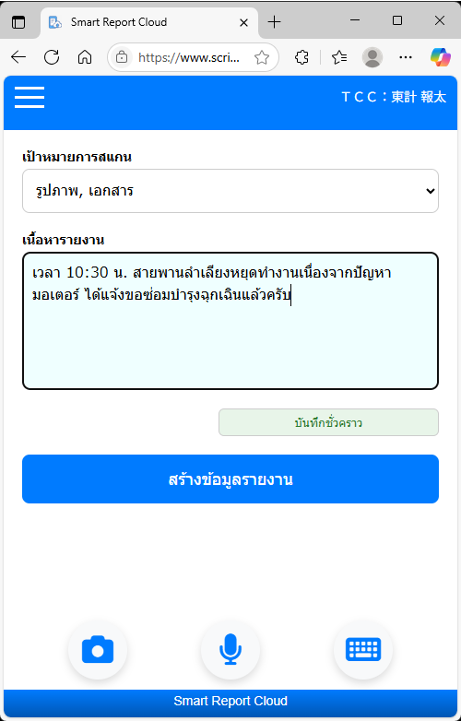Screen dimensions: 461x721
Task: Select the Smart Report Cloud tab
Action: tap(150, 22)
